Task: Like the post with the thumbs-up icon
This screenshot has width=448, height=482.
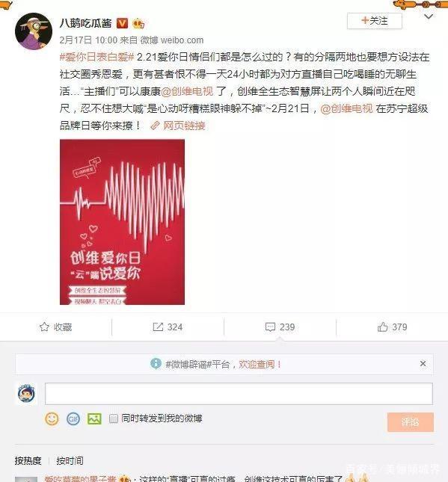Action: (382, 327)
